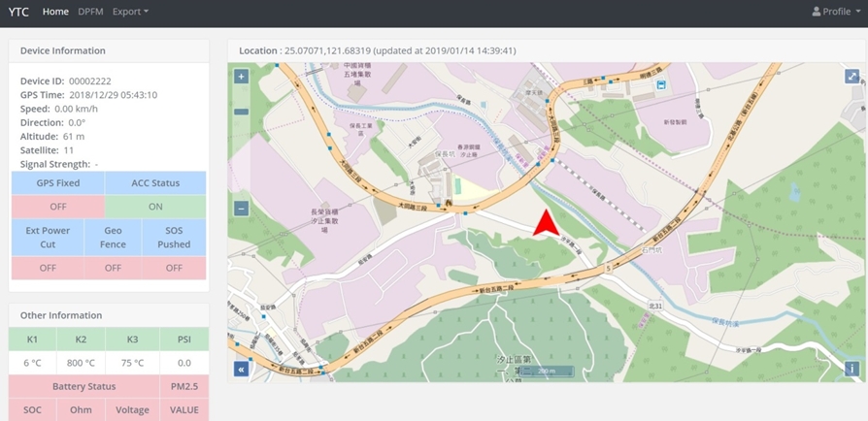Click the Profile user icon
This screenshot has width=868, height=421.
[817, 12]
